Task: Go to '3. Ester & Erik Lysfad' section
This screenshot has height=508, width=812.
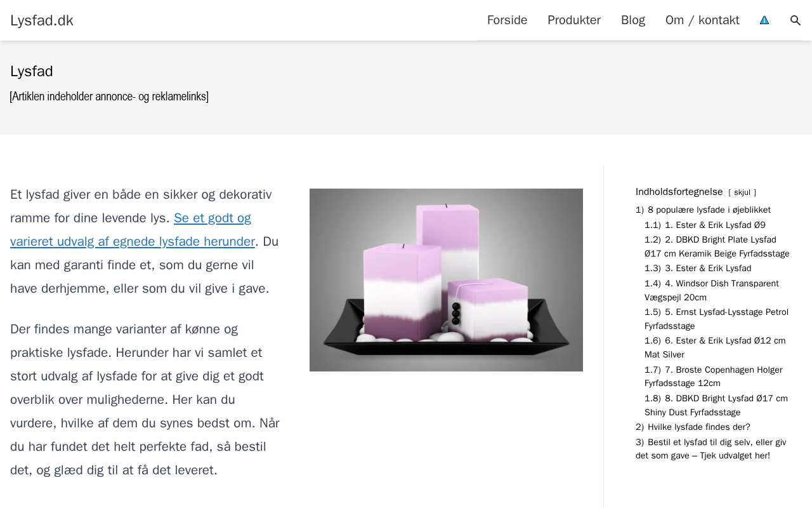Action: coord(698,268)
